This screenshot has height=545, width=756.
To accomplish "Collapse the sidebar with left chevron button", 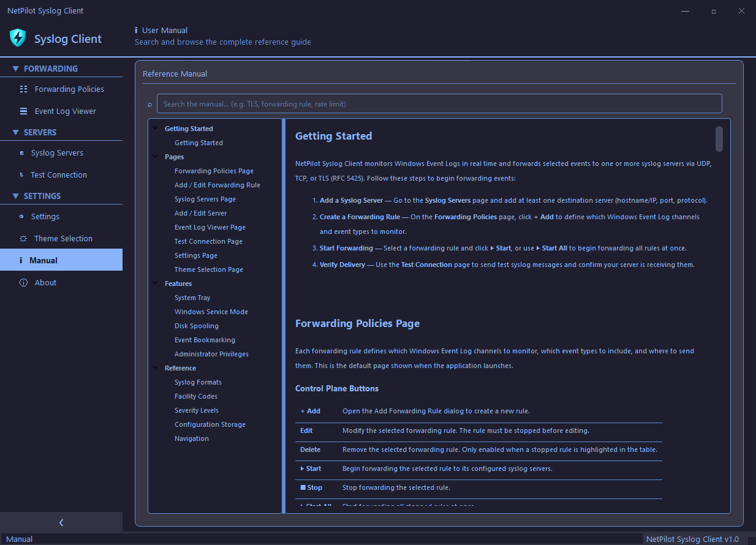I will click(x=61, y=522).
